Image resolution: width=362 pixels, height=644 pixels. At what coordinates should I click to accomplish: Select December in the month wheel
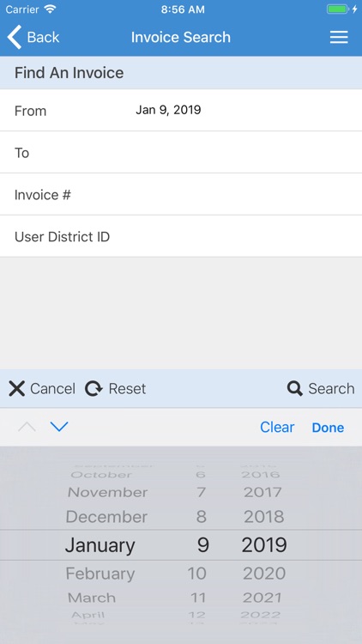tap(106, 517)
